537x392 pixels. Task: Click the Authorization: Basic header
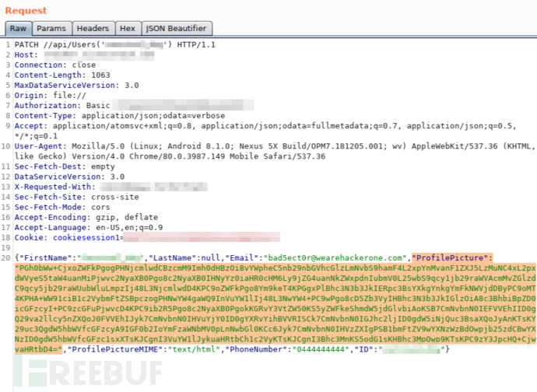(62, 106)
